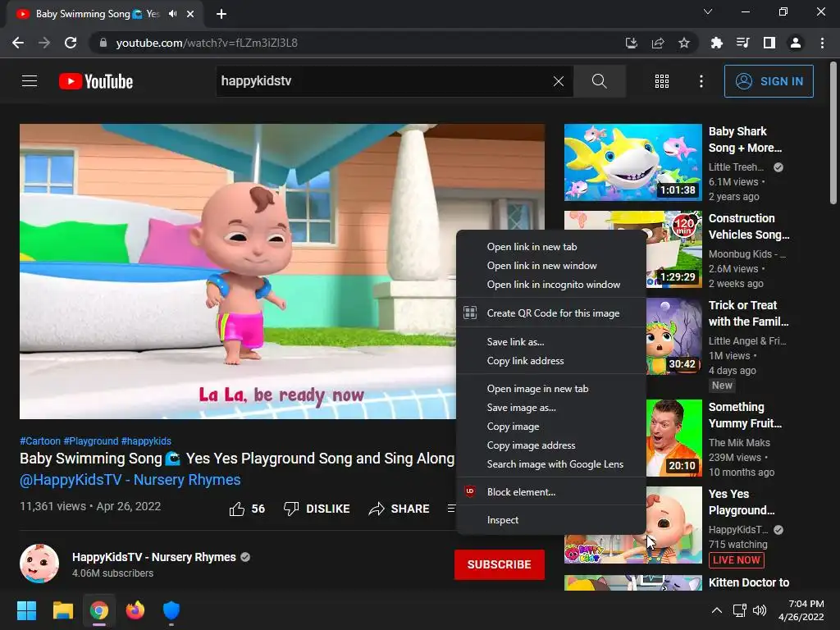Click browser forward arrow
Screen dimensions: 840x630
pyautogui.click(x=44, y=43)
